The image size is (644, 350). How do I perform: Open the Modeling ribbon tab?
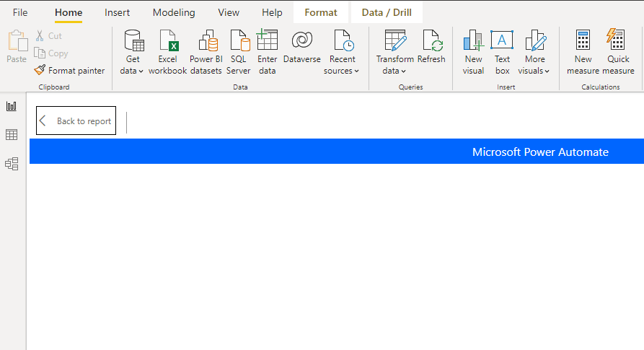click(174, 12)
